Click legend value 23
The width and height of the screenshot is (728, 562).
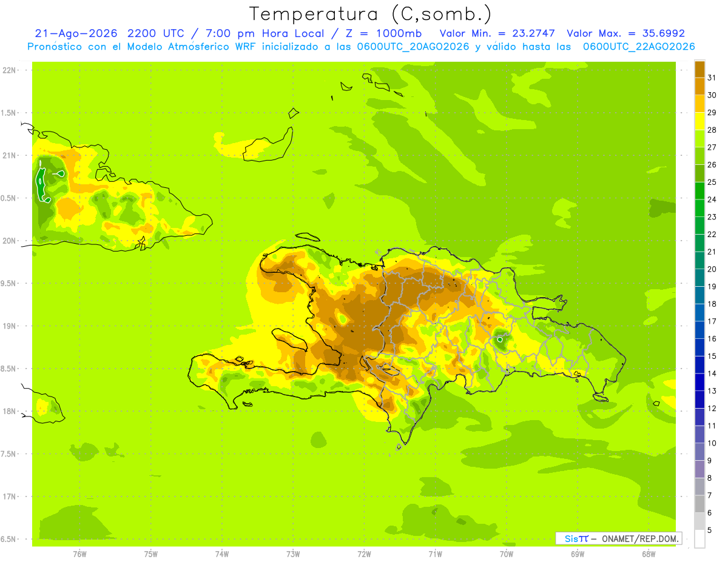click(x=712, y=217)
